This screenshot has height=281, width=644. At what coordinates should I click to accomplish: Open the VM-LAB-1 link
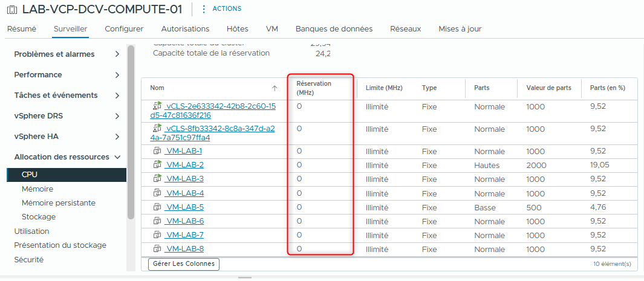(x=183, y=151)
